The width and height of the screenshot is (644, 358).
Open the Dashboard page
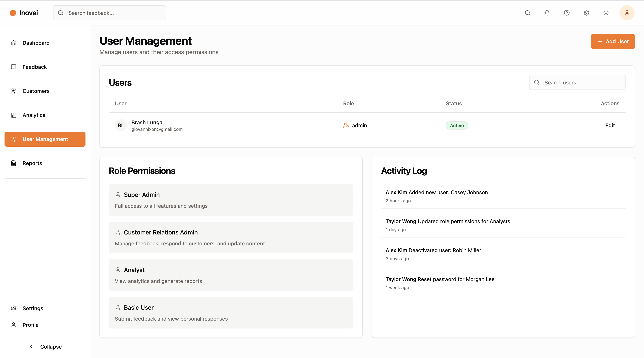36,43
